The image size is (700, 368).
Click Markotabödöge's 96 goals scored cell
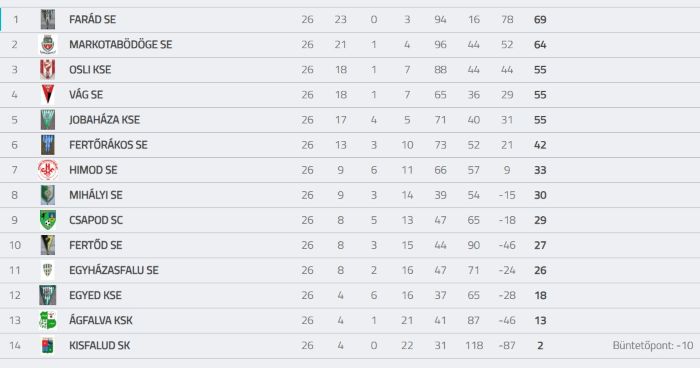click(x=440, y=45)
